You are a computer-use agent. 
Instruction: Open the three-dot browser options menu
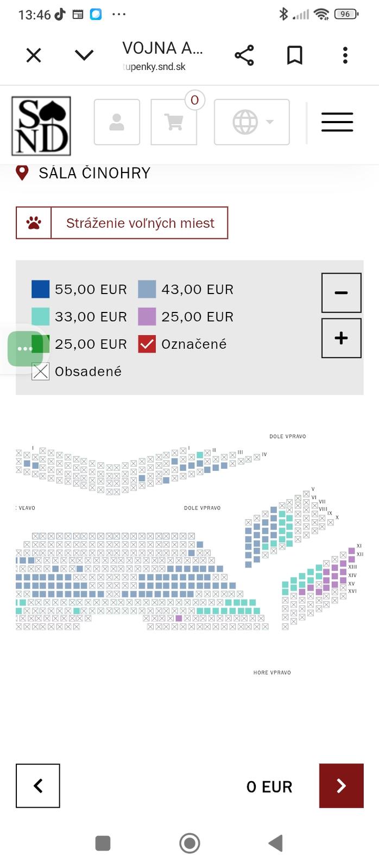click(345, 55)
